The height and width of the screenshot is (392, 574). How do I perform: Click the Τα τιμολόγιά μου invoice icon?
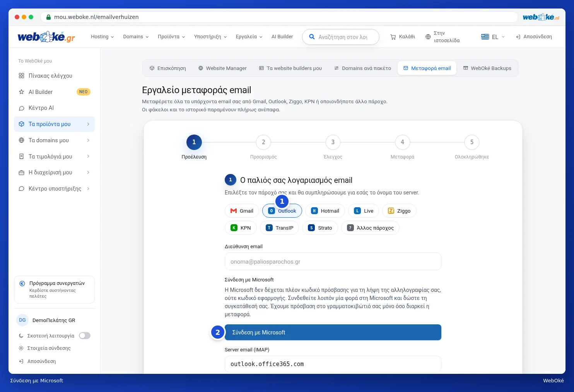click(x=22, y=157)
